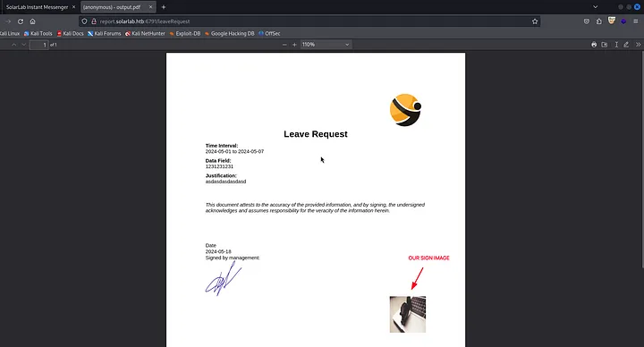This screenshot has height=347, width=644.
Task: Click the date 2024-05-18
Action: 218,251
